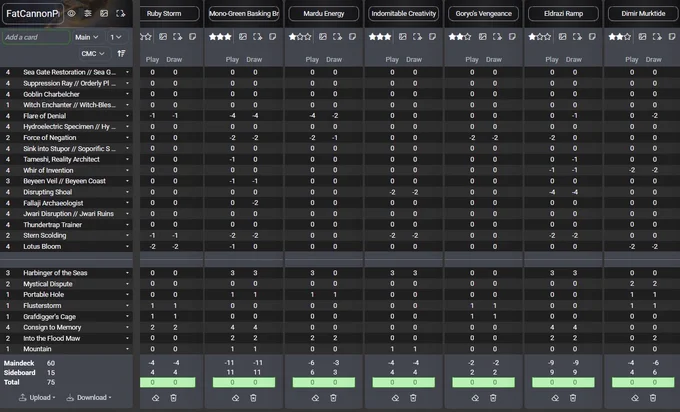Set Goryo's Vengeance rating to third star
The width and height of the screenshot is (680, 412).
pyautogui.click(x=468, y=37)
